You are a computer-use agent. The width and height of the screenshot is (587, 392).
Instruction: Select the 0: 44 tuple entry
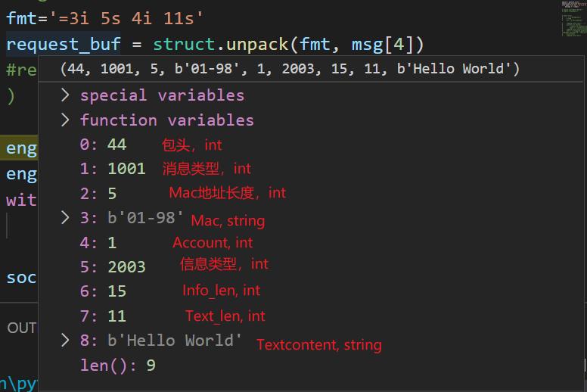[104, 145]
